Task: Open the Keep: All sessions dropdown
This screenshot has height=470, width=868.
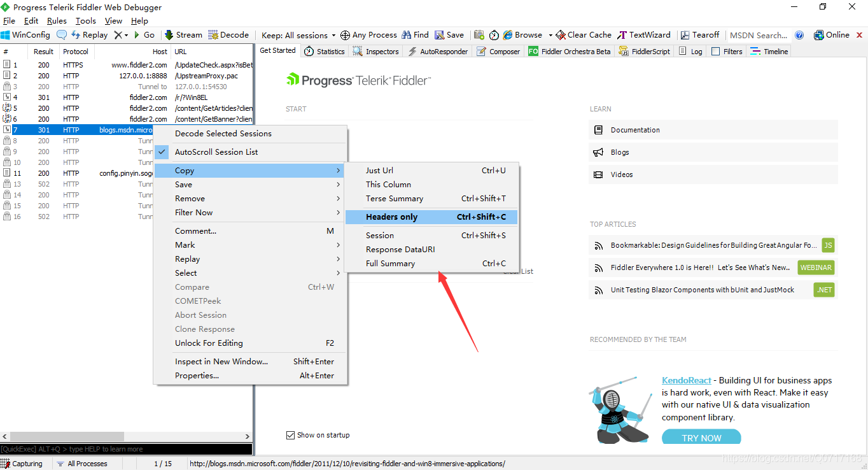Action: [x=298, y=35]
